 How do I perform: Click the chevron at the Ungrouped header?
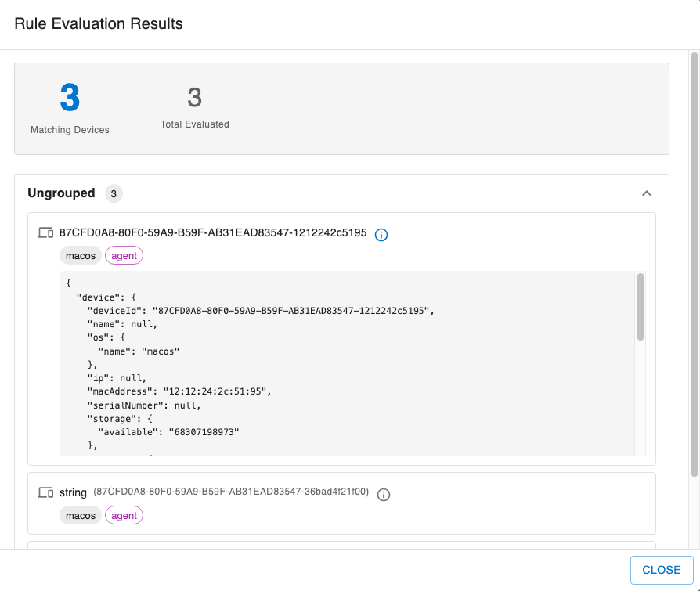tap(647, 193)
